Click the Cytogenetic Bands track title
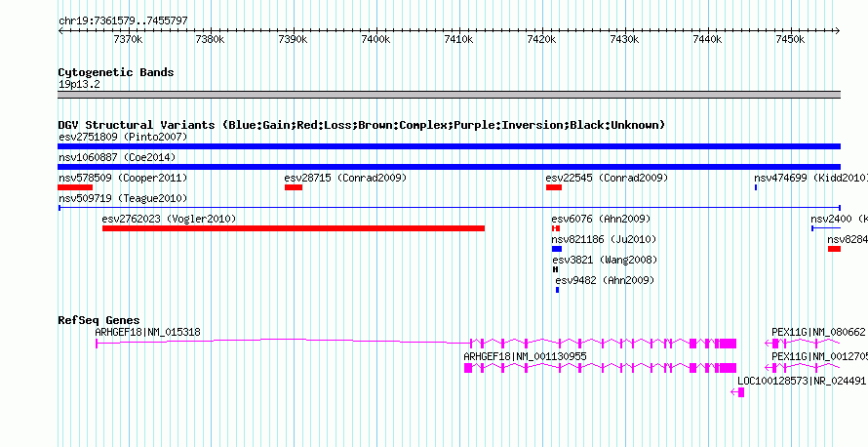This screenshot has height=447, width=868. 116,72
